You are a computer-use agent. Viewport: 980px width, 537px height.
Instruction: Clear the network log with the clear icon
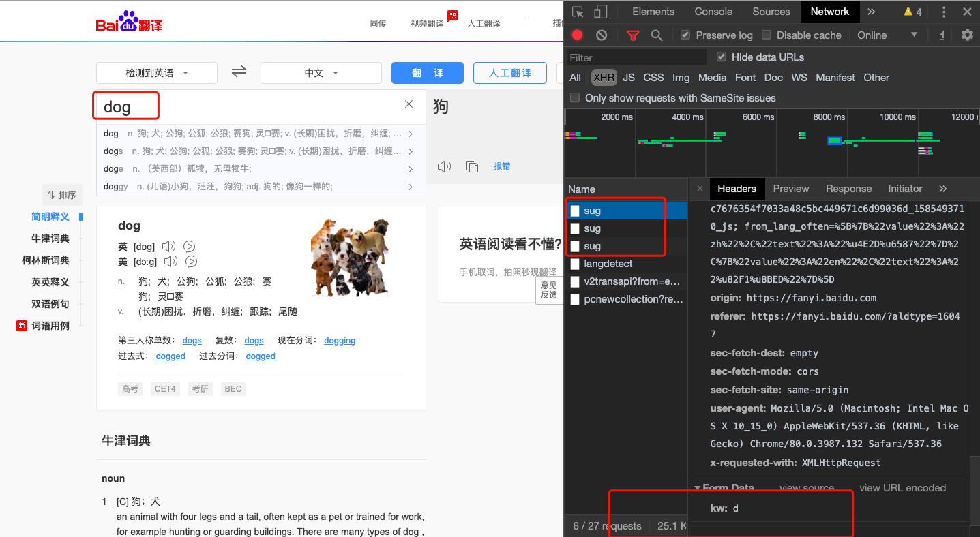point(601,35)
